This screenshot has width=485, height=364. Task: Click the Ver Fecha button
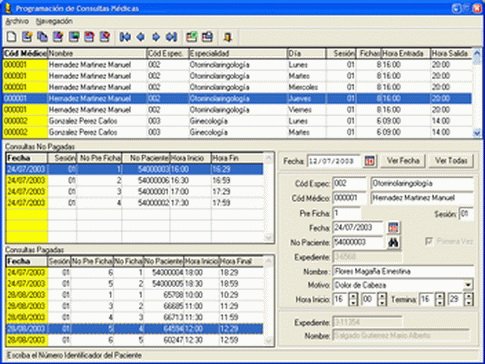tap(403, 161)
